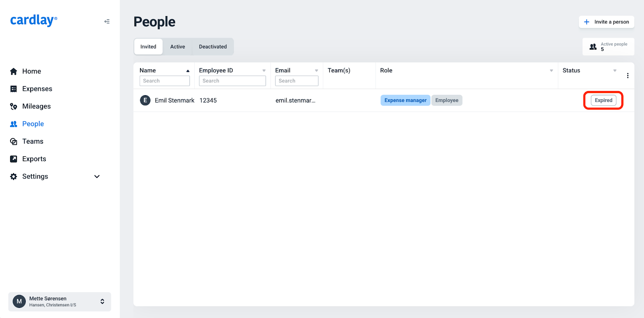Click the Email search field
This screenshot has height=318, width=644.
pos(297,81)
